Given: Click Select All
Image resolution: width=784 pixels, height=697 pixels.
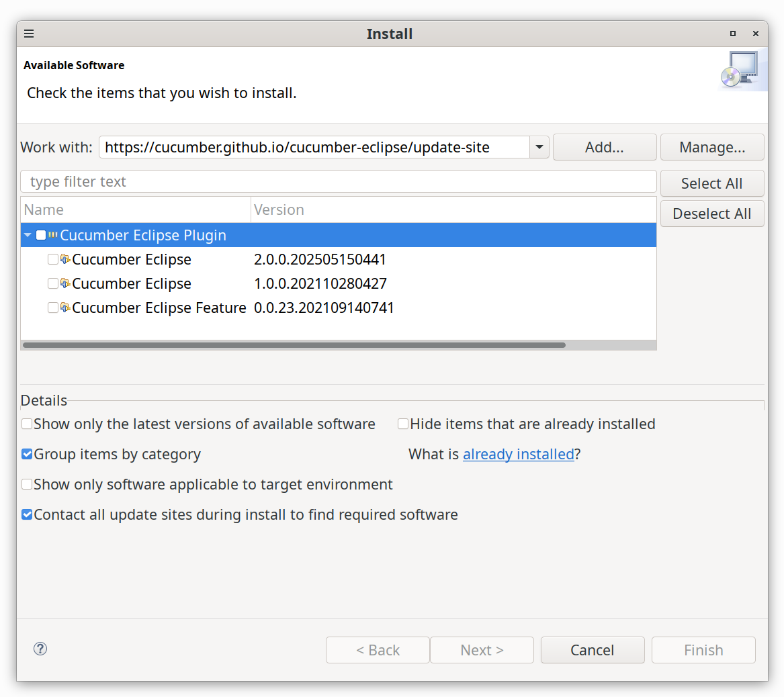Looking at the screenshot, I should [712, 183].
